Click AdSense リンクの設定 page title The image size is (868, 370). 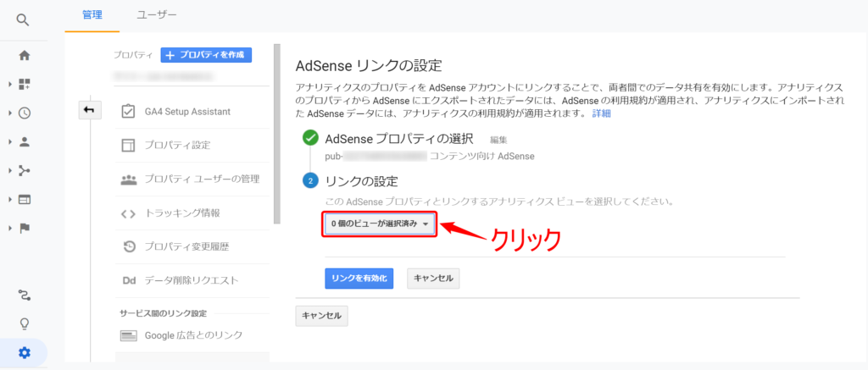[370, 66]
